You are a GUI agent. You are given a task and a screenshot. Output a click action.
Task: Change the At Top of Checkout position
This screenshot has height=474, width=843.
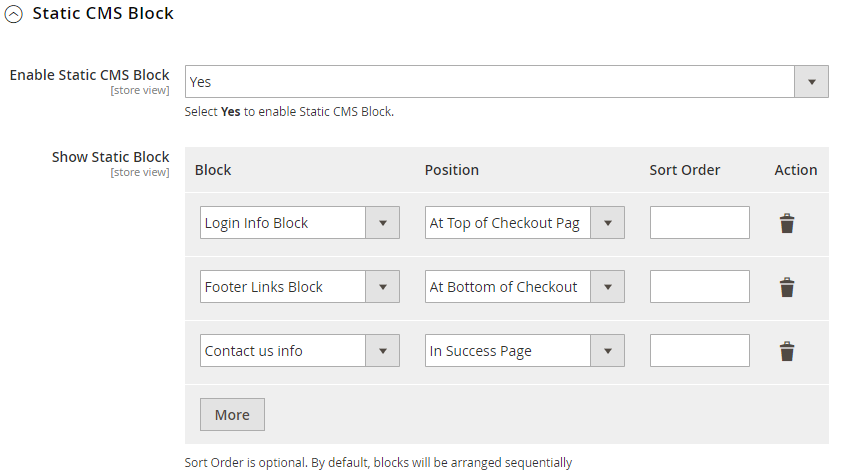524,223
